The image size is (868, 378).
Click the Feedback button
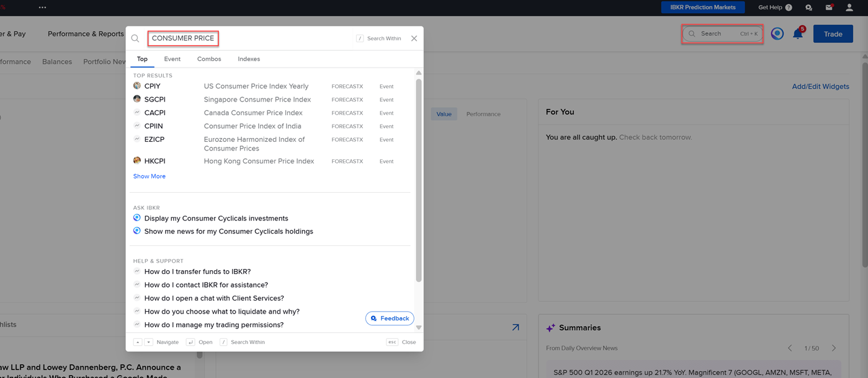click(x=390, y=319)
